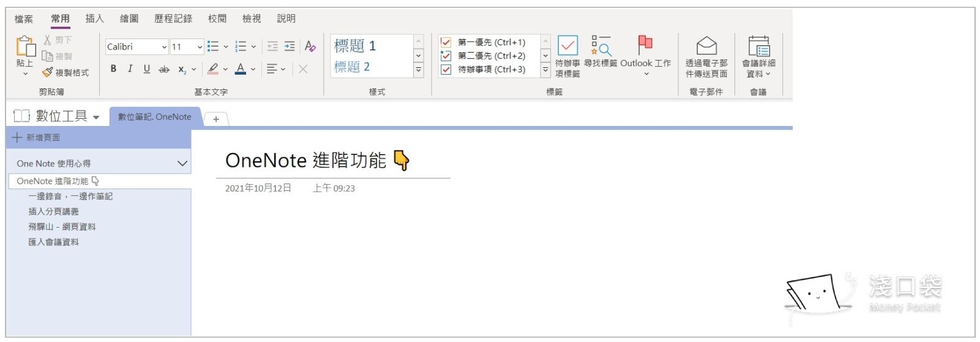Viewport: 980px width, 342px height.
Task: Apply red font color
Action: click(x=241, y=69)
